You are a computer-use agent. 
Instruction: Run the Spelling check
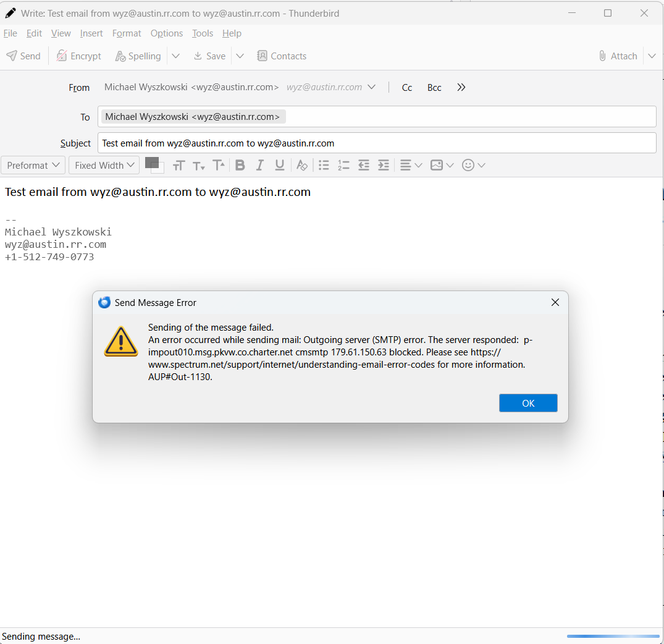tap(138, 56)
